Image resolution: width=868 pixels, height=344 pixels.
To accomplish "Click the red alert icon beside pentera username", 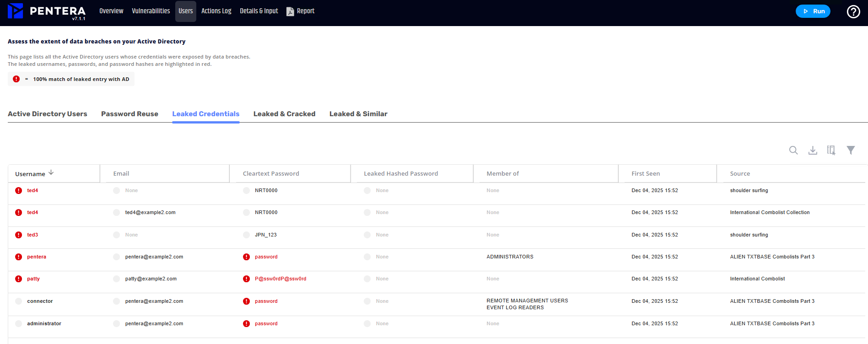I will tap(18, 257).
